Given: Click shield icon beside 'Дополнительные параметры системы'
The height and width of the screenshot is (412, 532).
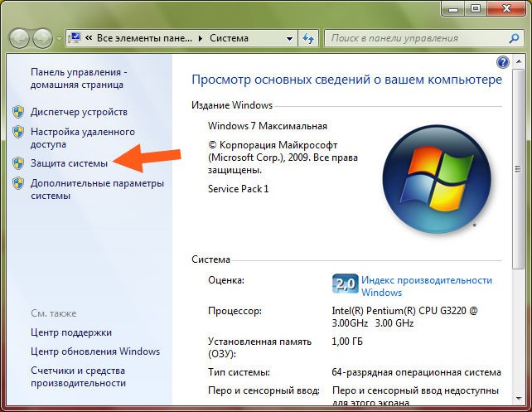Looking at the screenshot, I should coord(18,183).
